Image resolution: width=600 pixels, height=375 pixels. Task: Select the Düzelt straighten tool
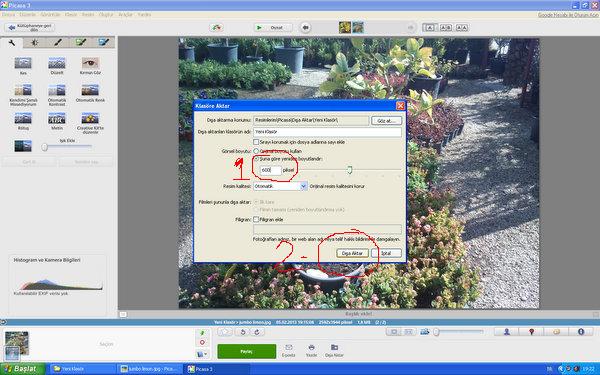[57, 66]
